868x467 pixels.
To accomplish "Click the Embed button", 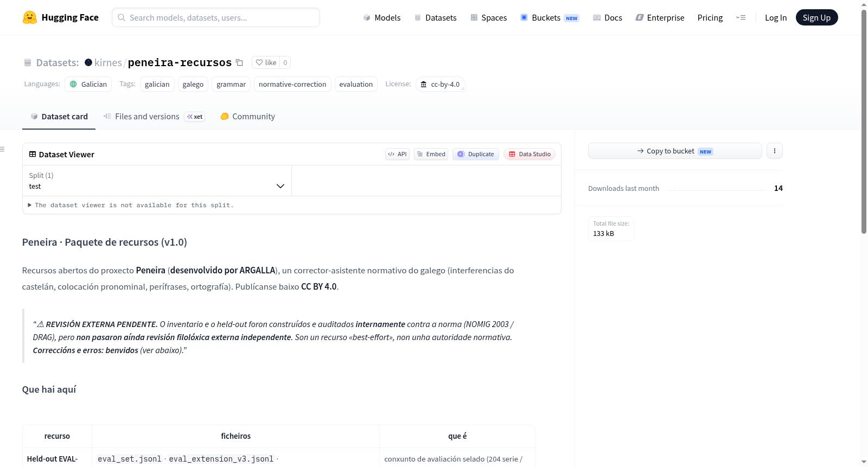I will [431, 154].
